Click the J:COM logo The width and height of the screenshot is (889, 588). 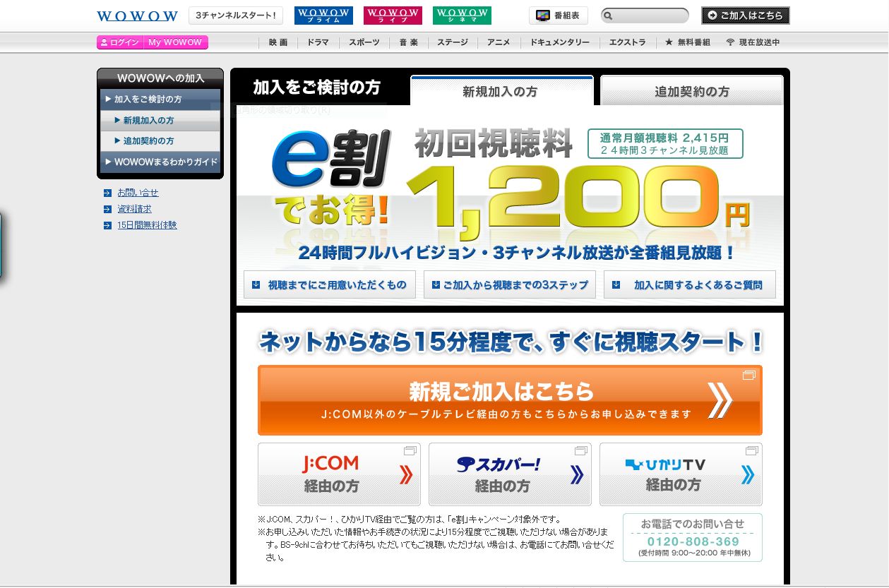(x=330, y=464)
